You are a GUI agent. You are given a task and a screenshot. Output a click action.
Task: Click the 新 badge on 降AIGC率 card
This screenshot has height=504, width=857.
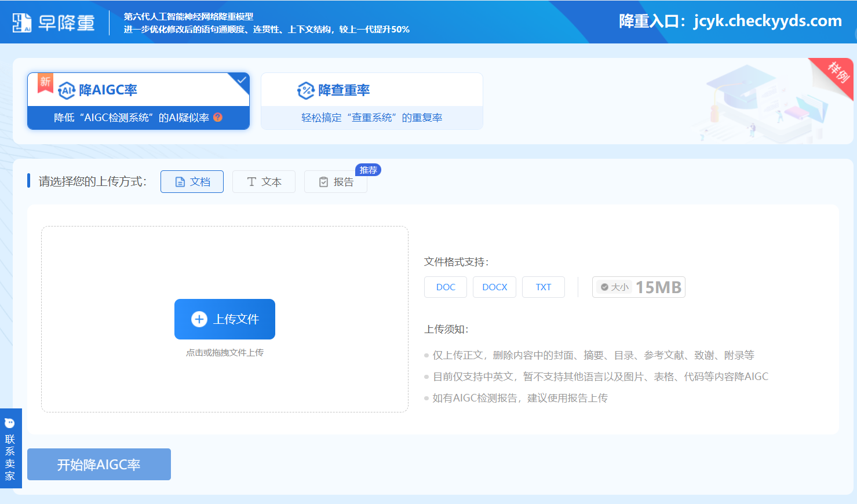45,82
